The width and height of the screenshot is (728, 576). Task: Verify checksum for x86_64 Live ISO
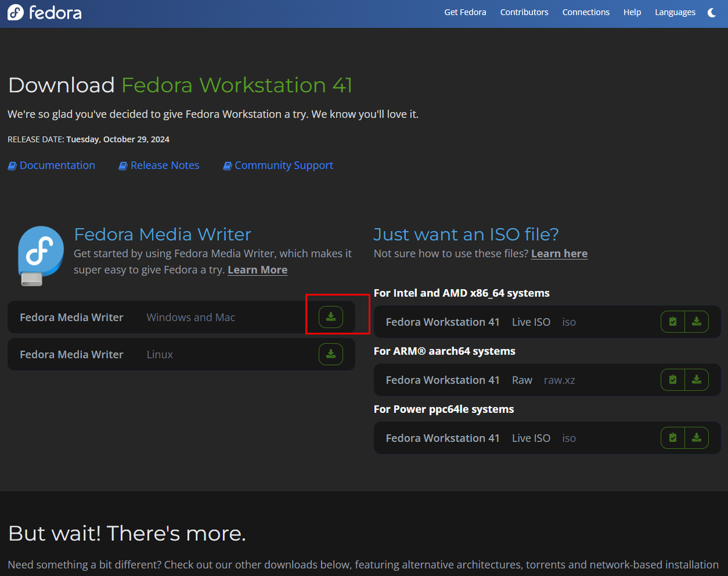(x=673, y=322)
